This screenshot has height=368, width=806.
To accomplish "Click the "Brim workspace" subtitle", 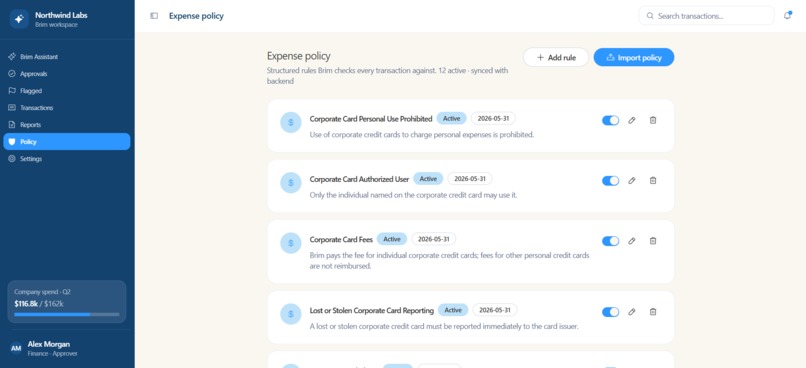I will (57, 25).
